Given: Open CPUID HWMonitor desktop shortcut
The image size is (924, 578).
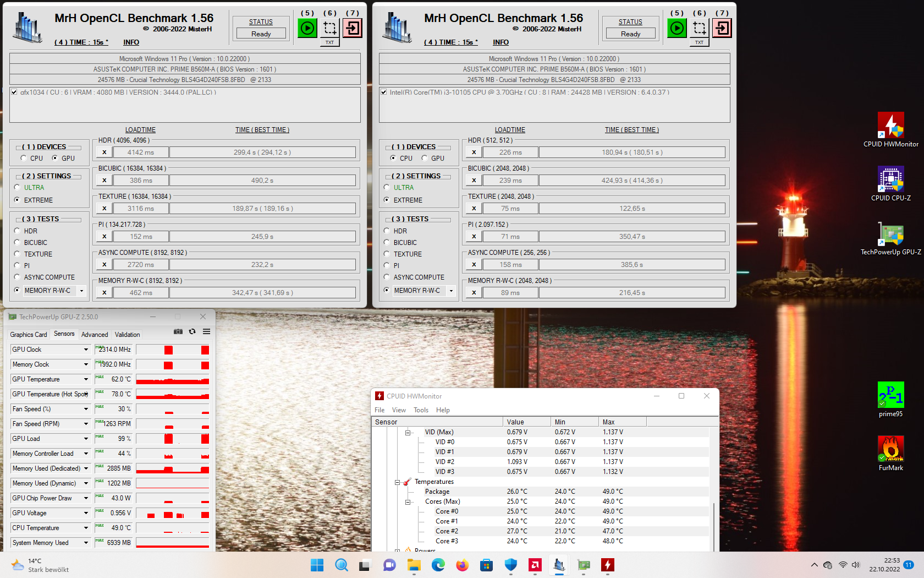Looking at the screenshot, I should pyautogui.click(x=891, y=130).
